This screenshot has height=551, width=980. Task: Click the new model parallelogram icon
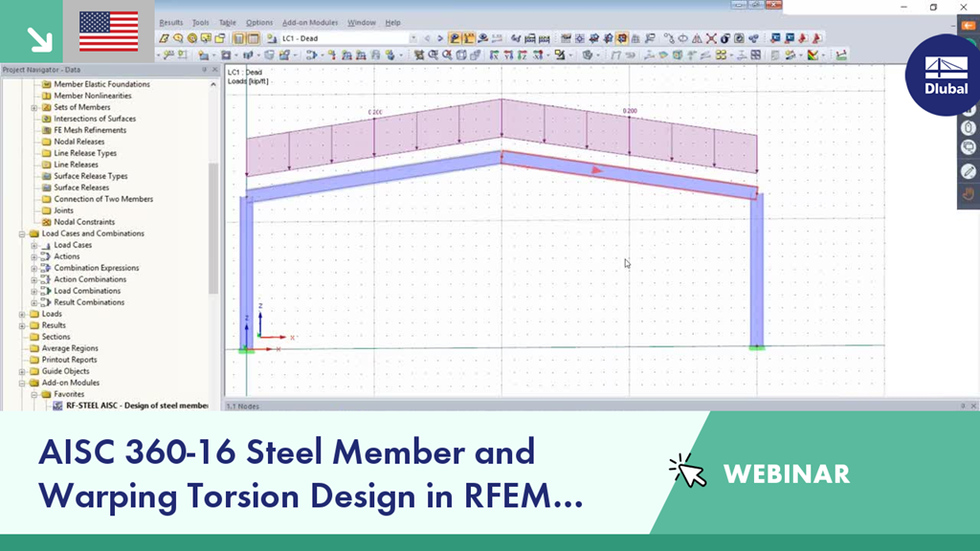164,38
